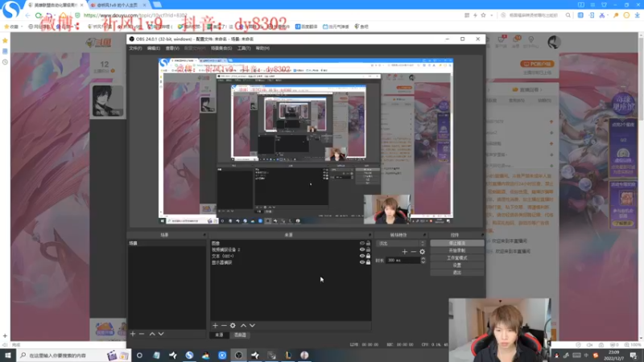Open favorites star in browser sidebar
The height and width of the screenshot is (362, 644).
coord(5,41)
